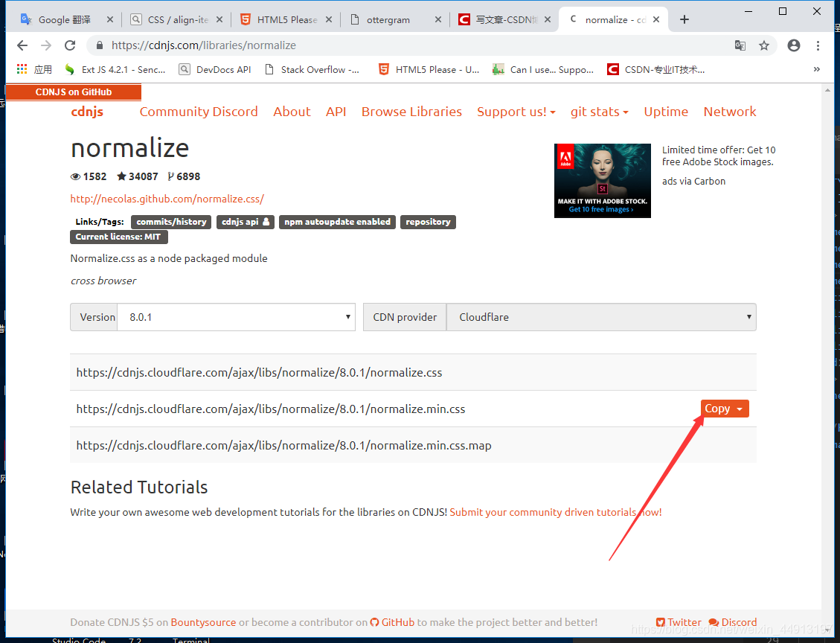The height and width of the screenshot is (643, 840).
Task: Click Copy for normalize.min.css
Action: coord(716,409)
